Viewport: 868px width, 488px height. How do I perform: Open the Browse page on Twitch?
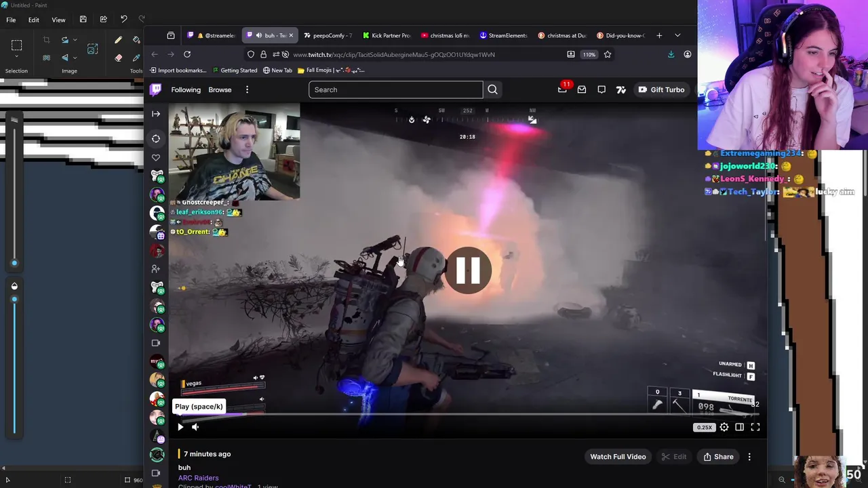point(220,89)
